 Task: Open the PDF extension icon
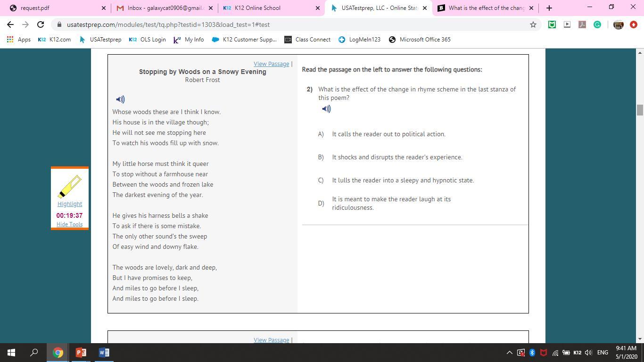pos(582,25)
